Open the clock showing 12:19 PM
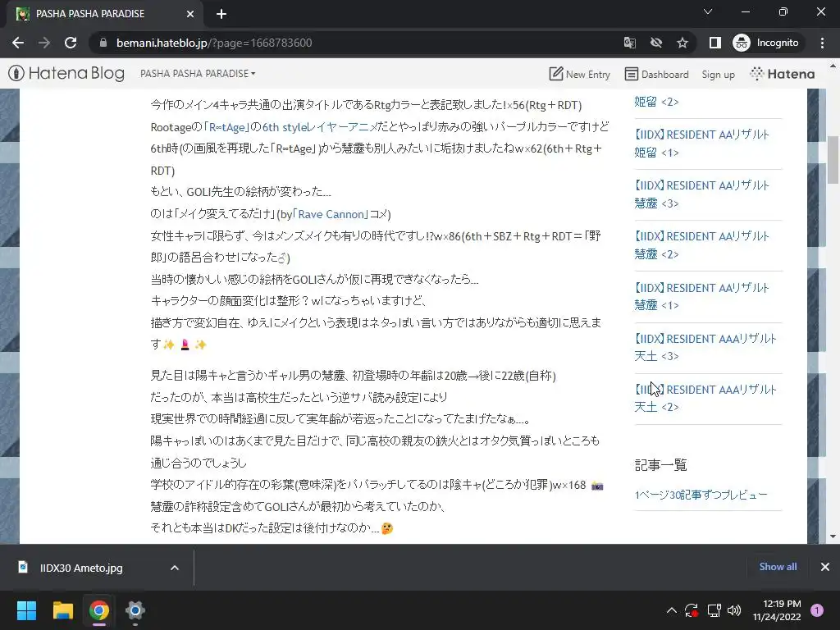Viewport: 840px width, 630px height. click(x=777, y=610)
